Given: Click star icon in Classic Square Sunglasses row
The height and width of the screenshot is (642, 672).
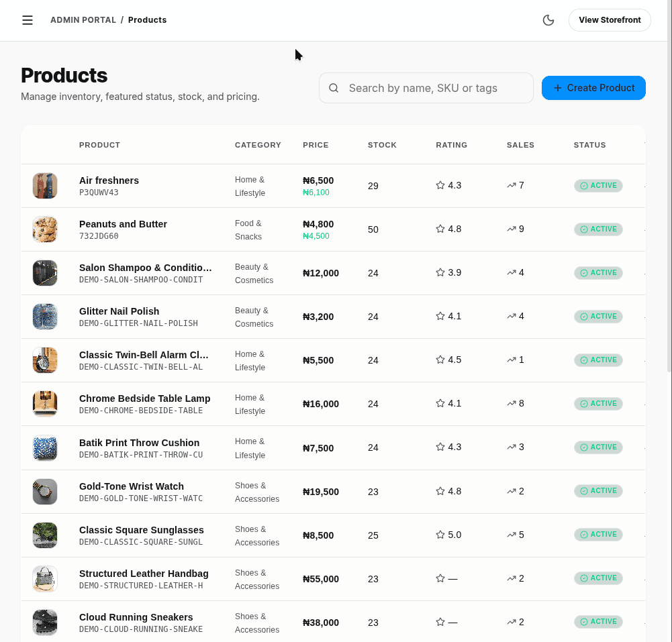Looking at the screenshot, I should click(x=440, y=535).
